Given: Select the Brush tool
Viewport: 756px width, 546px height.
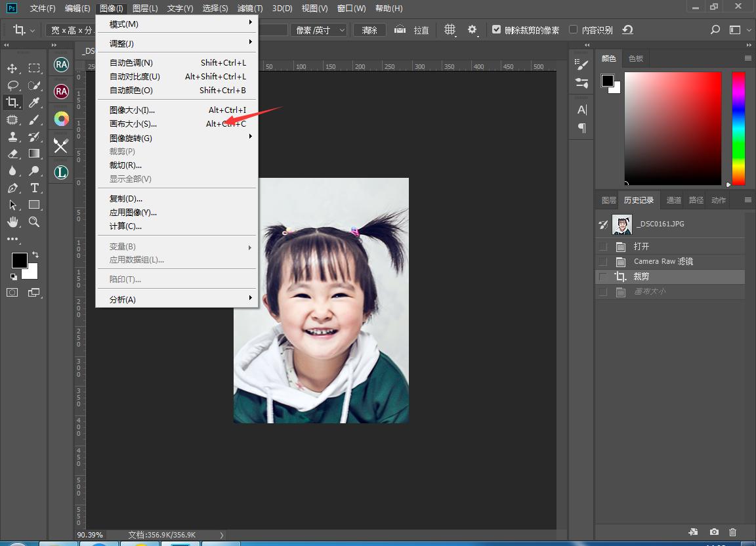Looking at the screenshot, I should click(34, 119).
